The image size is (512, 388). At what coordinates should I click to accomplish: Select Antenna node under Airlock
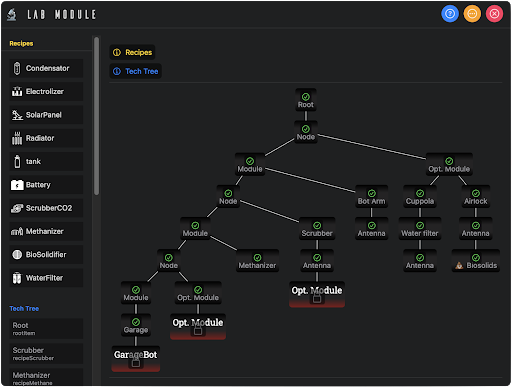coord(476,229)
